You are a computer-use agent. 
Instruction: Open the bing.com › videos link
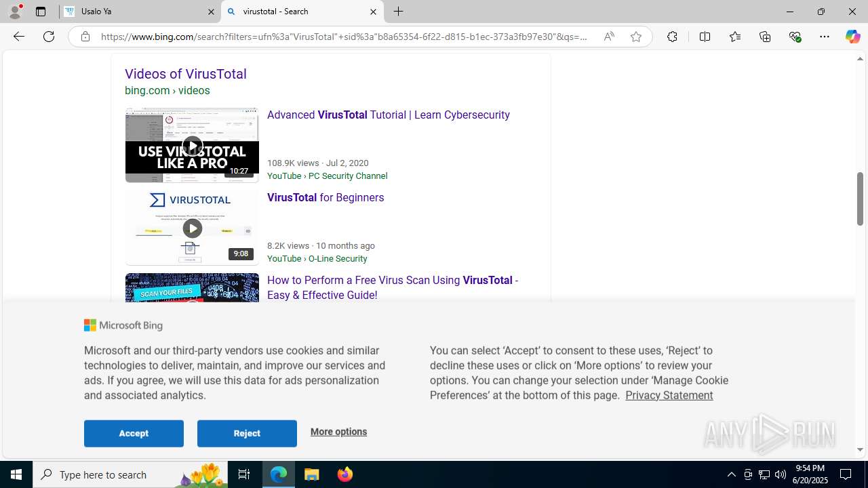tap(167, 90)
